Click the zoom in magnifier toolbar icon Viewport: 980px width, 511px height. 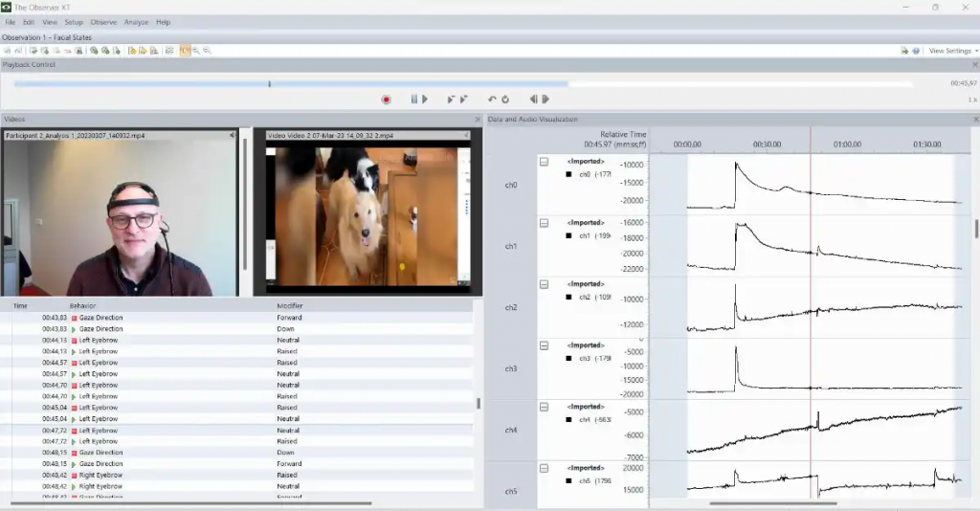pos(196,51)
